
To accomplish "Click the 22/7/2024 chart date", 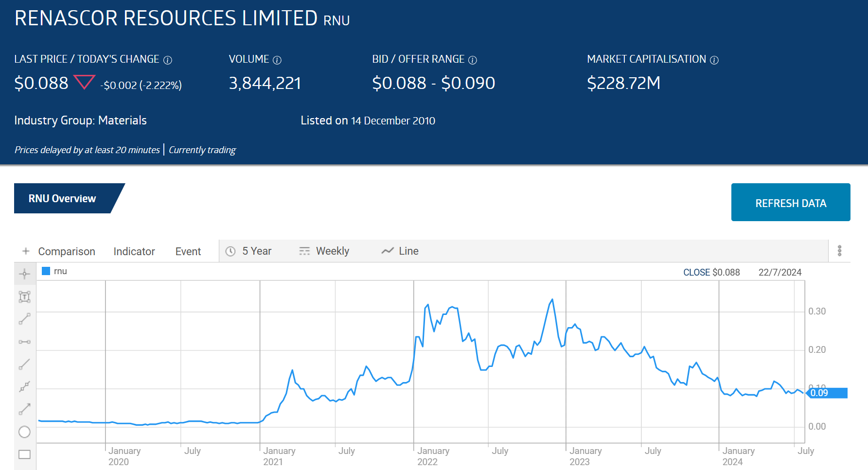I will (780, 272).
